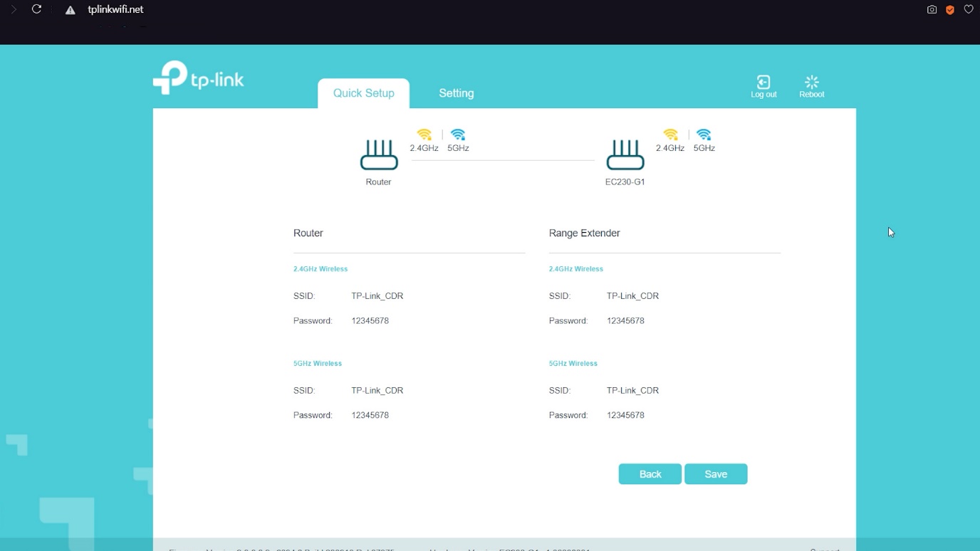This screenshot has height=551, width=980.
Task: Open browser snapshot camera icon
Action: tap(932, 9)
